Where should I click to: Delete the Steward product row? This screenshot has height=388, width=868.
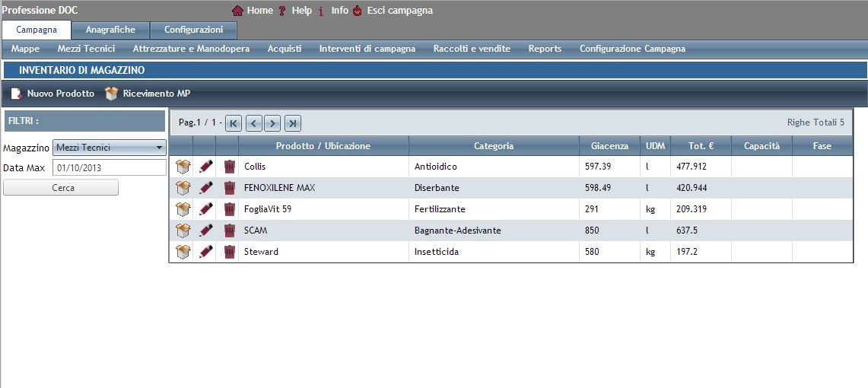coord(229,252)
